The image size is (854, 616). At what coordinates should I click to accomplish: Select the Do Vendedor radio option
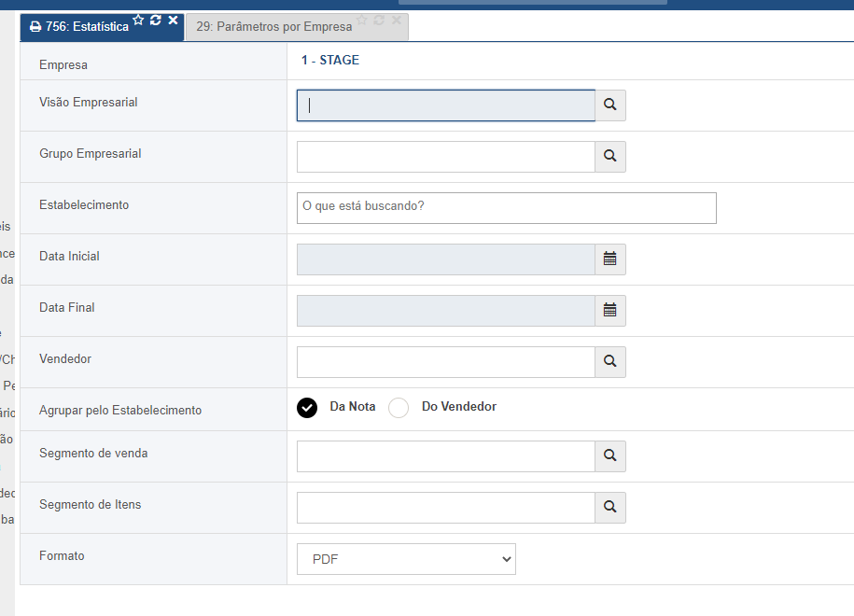[399, 407]
